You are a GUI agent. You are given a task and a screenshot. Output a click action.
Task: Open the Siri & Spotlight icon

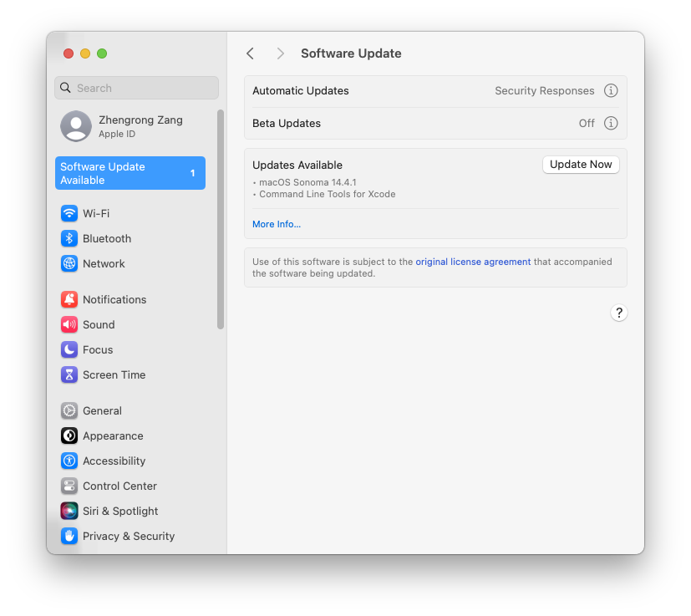tap(69, 511)
